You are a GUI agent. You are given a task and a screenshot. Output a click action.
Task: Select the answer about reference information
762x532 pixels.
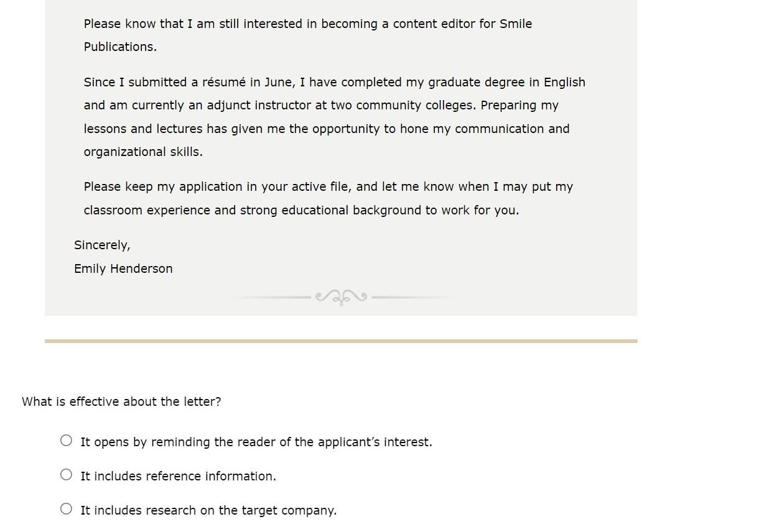click(x=66, y=474)
